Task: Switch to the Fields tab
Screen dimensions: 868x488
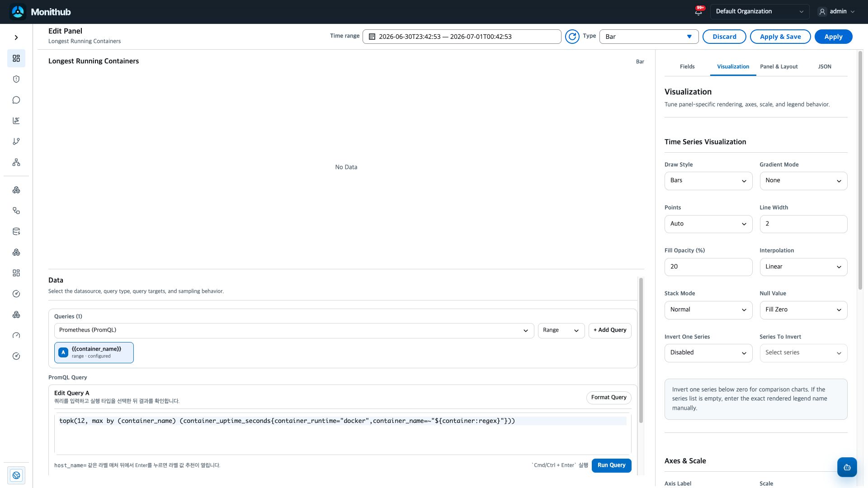Action: coord(687,66)
